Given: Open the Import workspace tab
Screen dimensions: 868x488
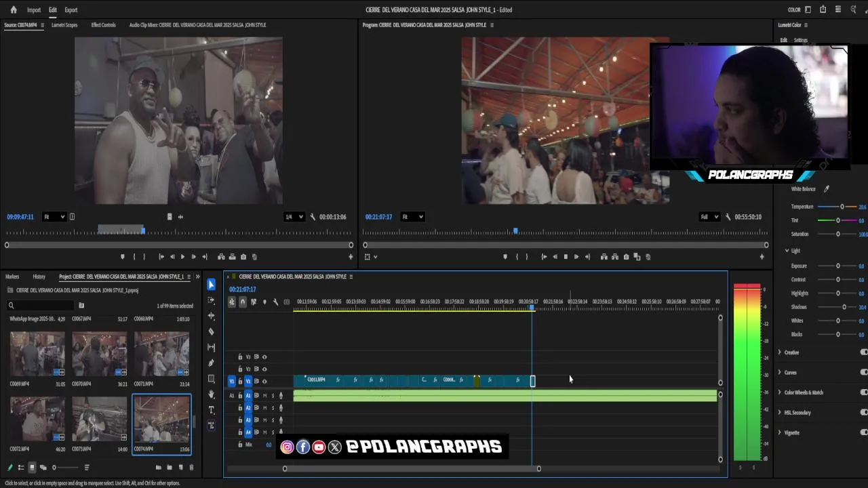Looking at the screenshot, I should [x=34, y=10].
